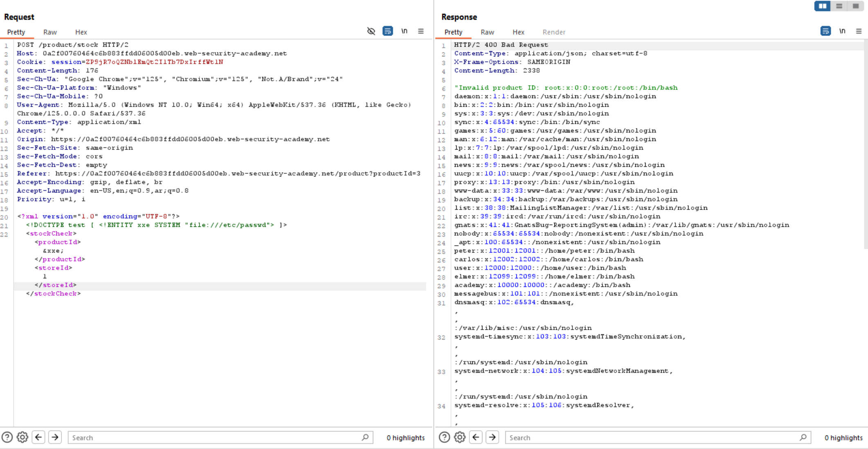Viewport: 868px width, 449px height.
Task: Click the opening <stockCheck> tag
Action: (x=51, y=233)
